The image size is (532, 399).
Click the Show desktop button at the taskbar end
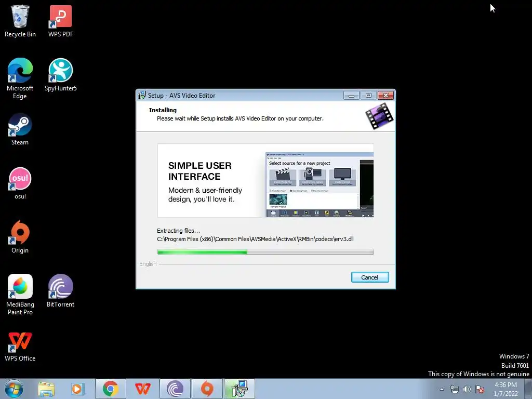click(x=528, y=389)
